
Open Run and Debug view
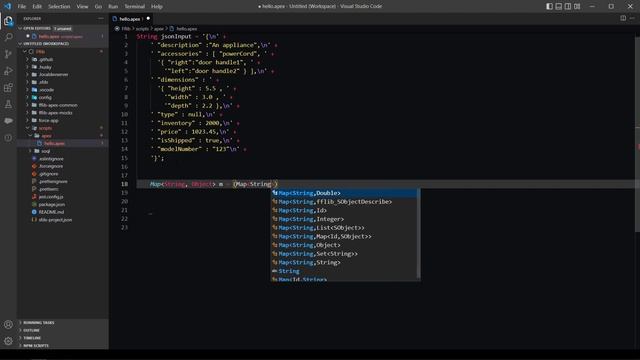tap(8, 71)
